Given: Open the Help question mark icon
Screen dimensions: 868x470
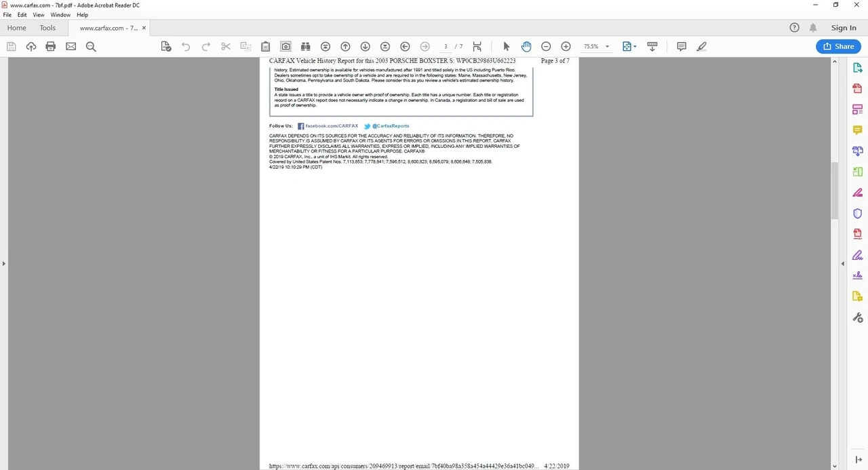Looking at the screenshot, I should [x=795, y=28].
